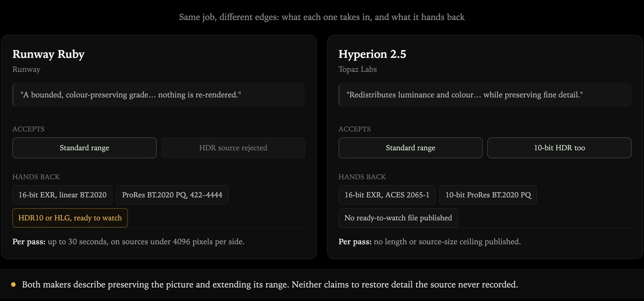
Task: Click the "ProRes BT.2020 PQ, 422–4444" chip
Action: click(x=172, y=195)
